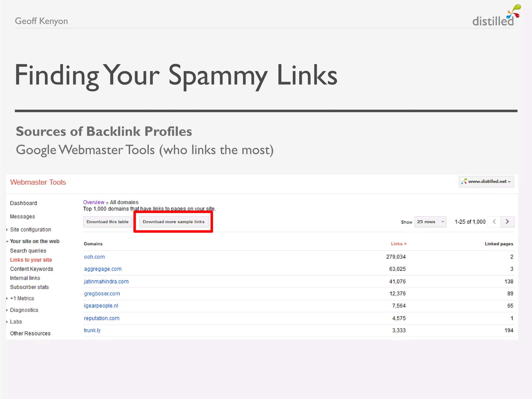The image size is (532, 399).
Task: Click the 65 linked pages value
Action: (510, 306)
